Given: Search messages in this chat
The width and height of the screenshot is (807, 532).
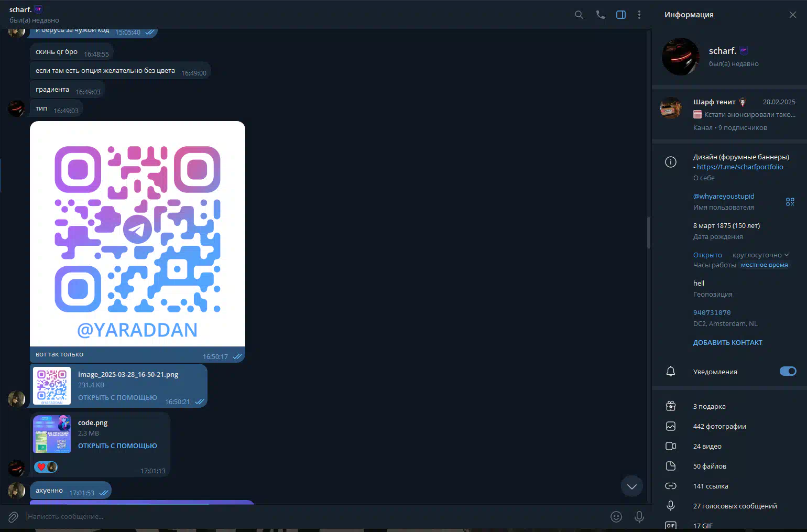Looking at the screenshot, I should tap(579, 15).
